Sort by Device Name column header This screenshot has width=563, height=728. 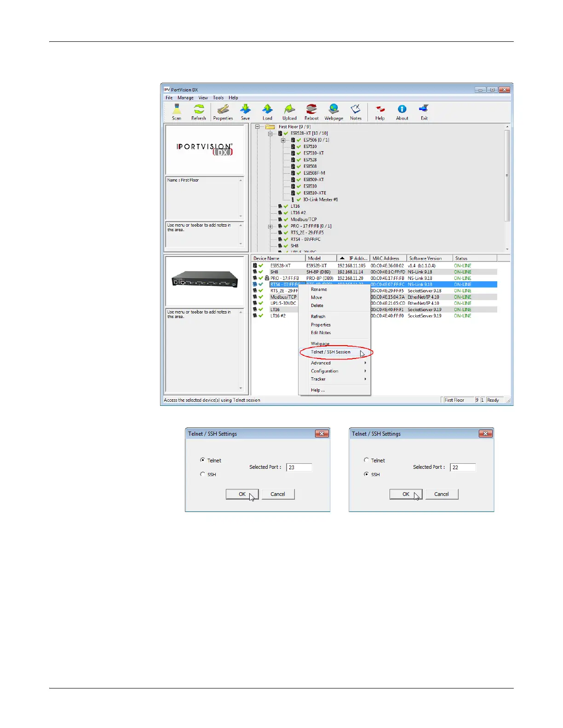click(278, 258)
